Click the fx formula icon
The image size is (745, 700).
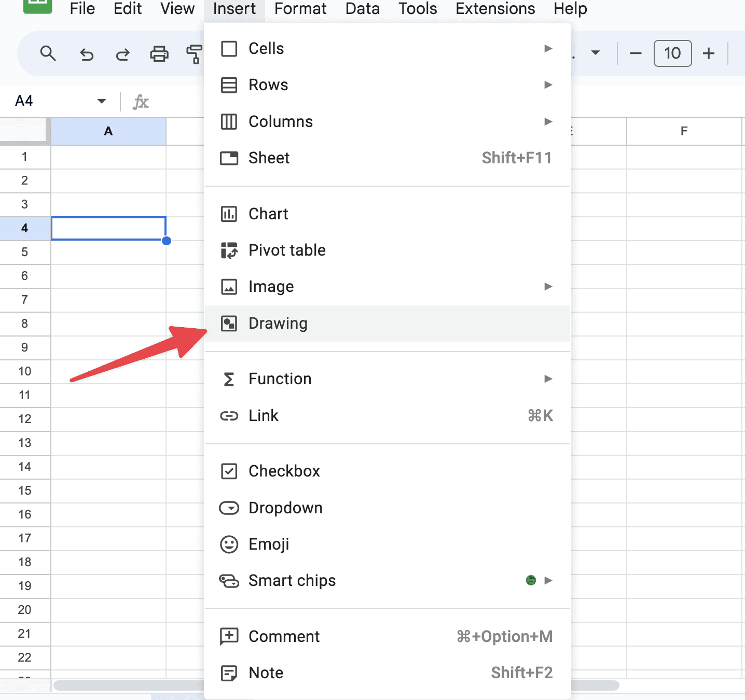[x=141, y=101]
